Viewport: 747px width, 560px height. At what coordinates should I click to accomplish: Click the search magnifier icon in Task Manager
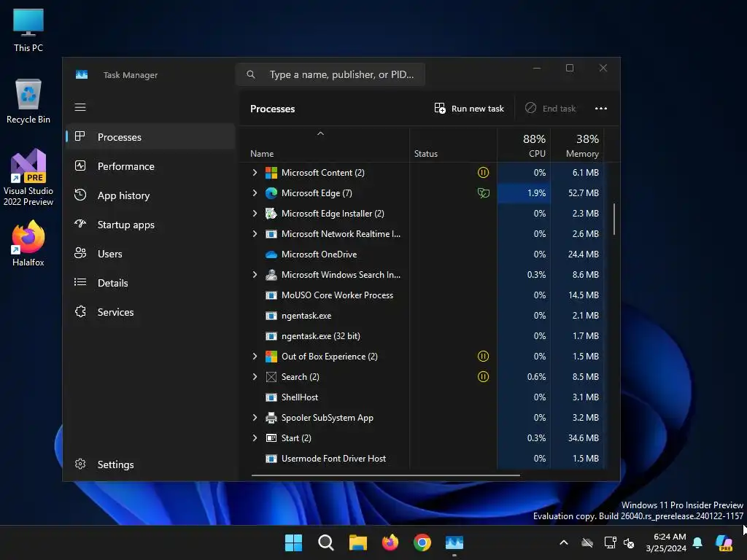click(x=251, y=74)
